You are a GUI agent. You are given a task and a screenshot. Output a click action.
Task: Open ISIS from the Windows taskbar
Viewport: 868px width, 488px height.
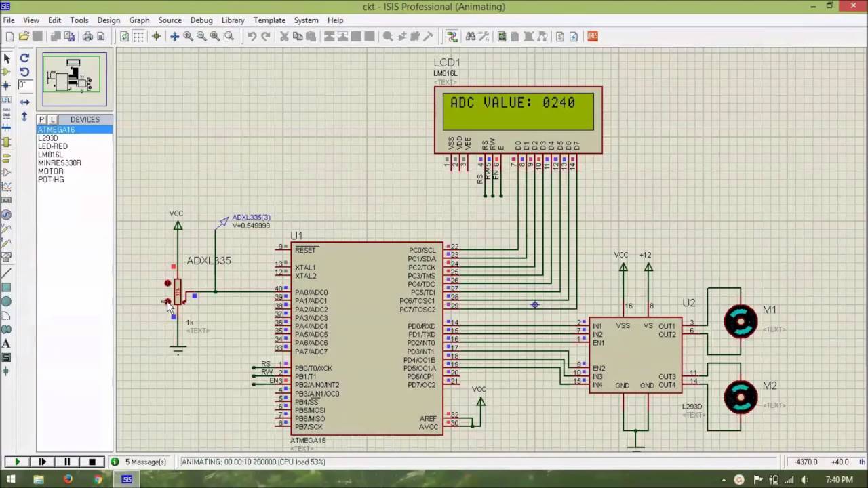pos(127,479)
